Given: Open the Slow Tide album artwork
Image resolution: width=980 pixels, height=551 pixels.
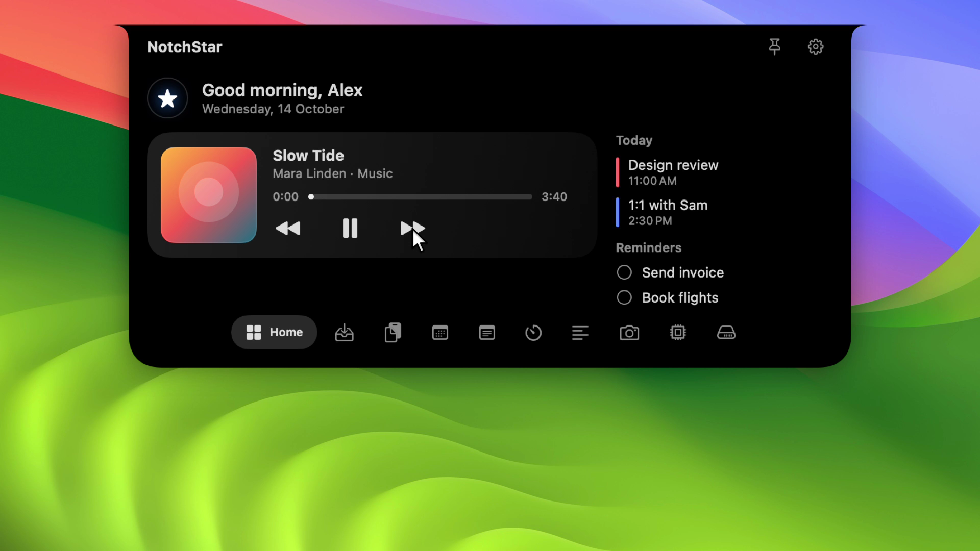Looking at the screenshot, I should (x=208, y=195).
